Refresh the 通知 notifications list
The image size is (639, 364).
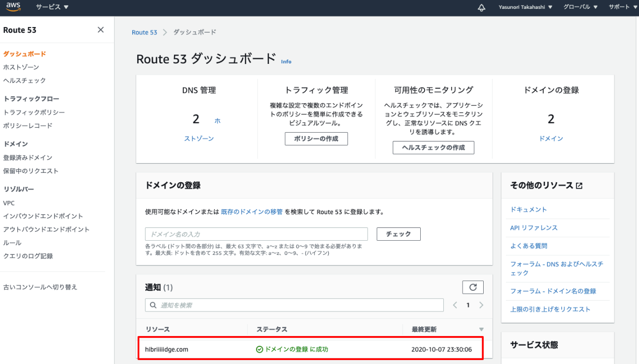pyautogui.click(x=472, y=287)
